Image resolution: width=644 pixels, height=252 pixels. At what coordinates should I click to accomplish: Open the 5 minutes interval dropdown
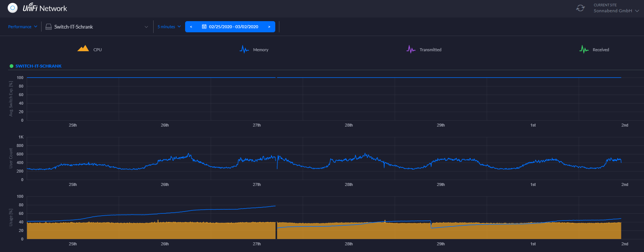tap(169, 27)
